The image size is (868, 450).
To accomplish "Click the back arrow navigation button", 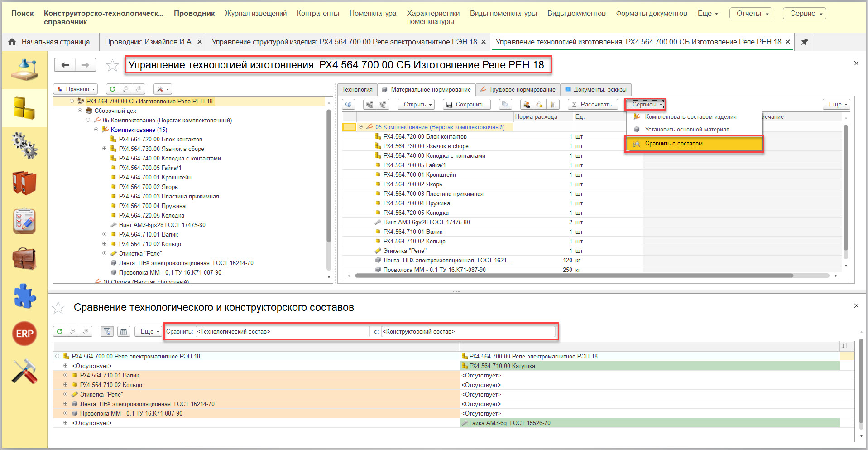I will 65,65.
